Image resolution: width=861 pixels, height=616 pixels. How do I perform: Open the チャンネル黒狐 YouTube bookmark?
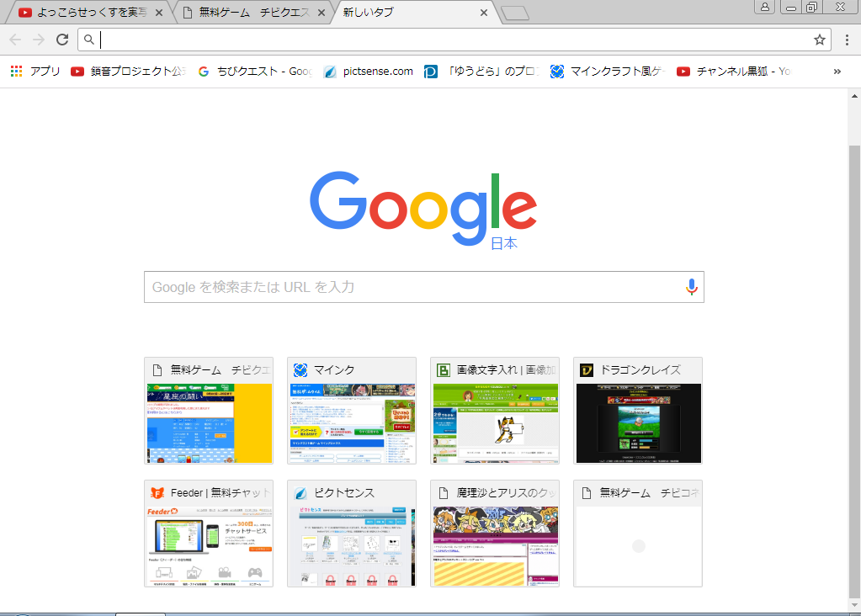(x=734, y=72)
